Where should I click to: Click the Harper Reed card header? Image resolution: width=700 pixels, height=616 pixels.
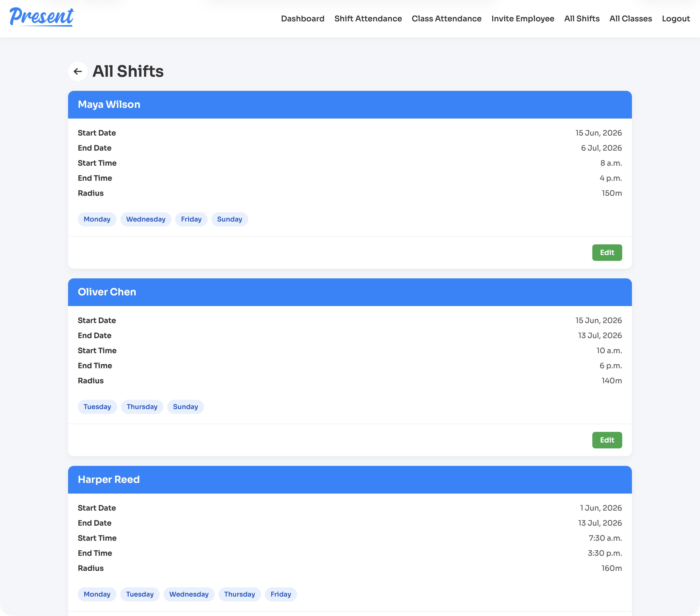(x=350, y=480)
